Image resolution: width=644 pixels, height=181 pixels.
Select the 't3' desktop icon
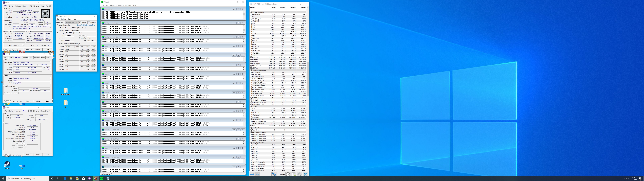pyautogui.click(x=22, y=167)
